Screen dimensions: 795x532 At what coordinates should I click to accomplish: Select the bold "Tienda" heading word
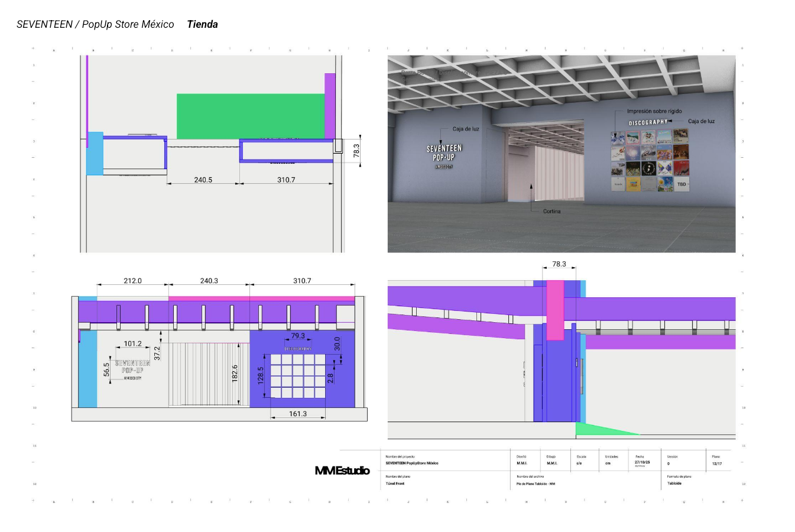coord(202,24)
